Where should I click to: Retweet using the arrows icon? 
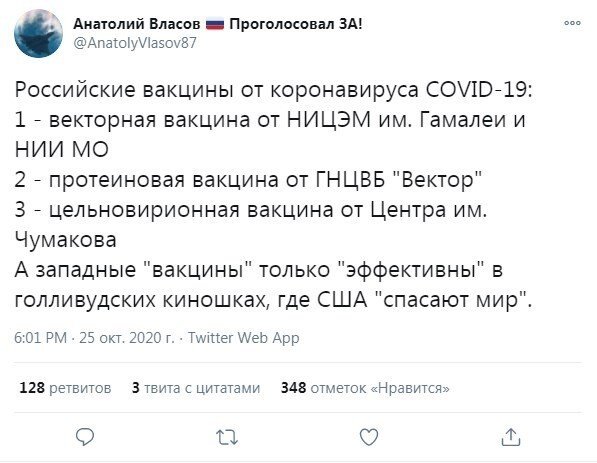(227, 437)
